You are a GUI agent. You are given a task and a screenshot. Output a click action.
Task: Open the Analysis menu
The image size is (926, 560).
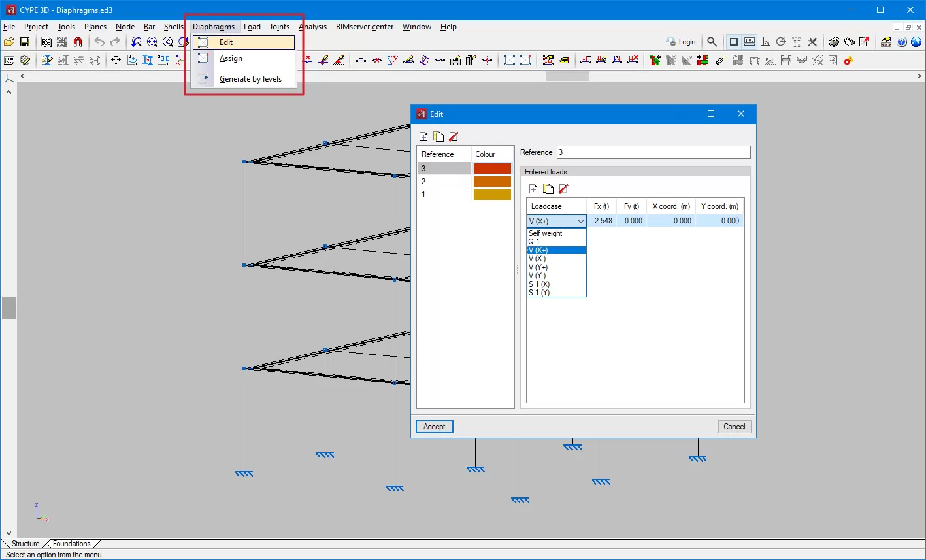pos(312,27)
